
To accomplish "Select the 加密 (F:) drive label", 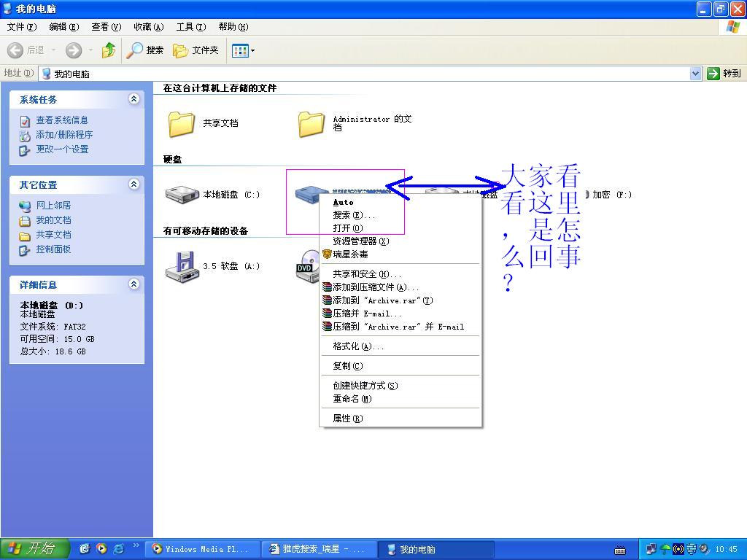I will 612,194.
